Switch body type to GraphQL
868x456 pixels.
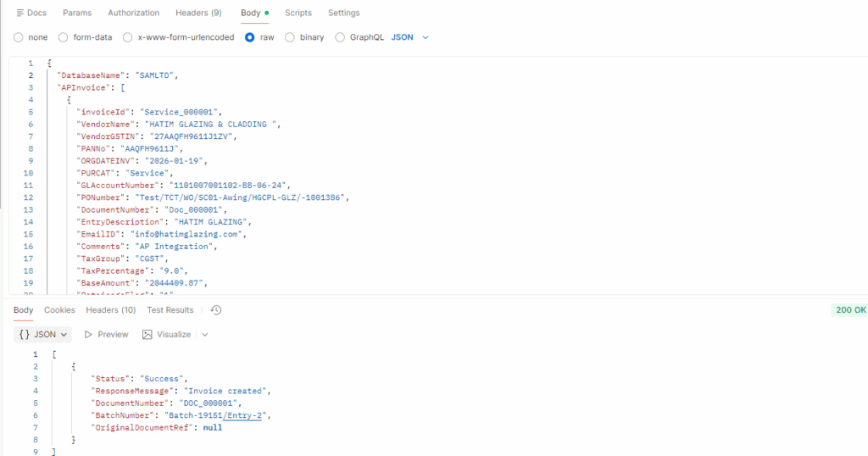[x=341, y=37]
